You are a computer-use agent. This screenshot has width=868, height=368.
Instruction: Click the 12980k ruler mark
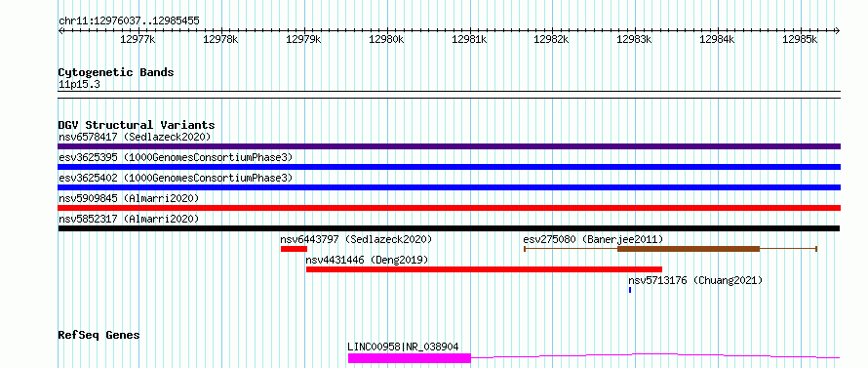coord(386,39)
